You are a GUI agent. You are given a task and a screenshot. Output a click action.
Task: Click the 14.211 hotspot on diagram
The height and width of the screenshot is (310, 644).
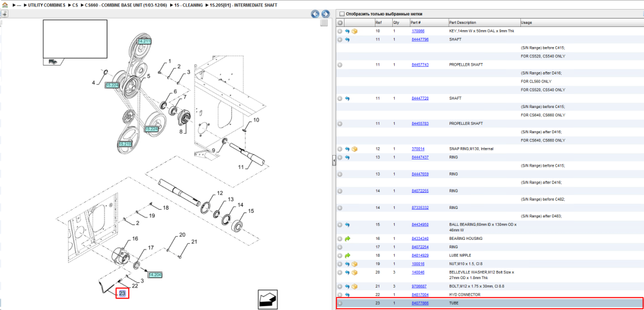(144, 41)
